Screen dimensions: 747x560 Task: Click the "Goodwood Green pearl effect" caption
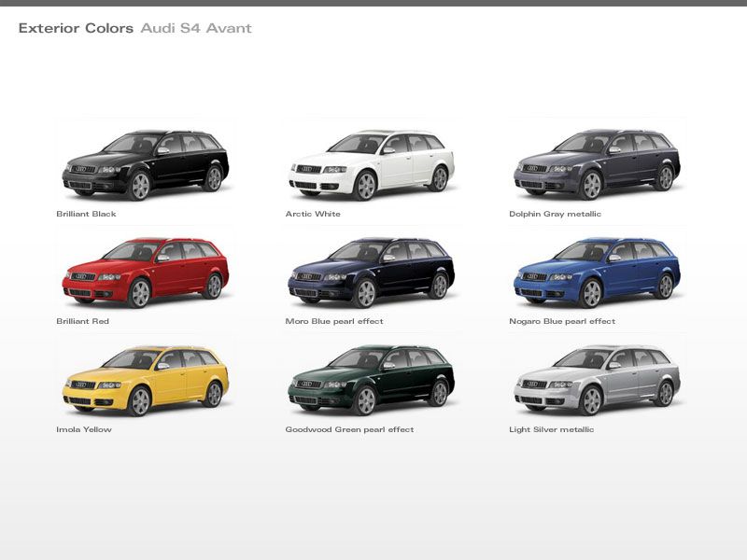(x=349, y=429)
